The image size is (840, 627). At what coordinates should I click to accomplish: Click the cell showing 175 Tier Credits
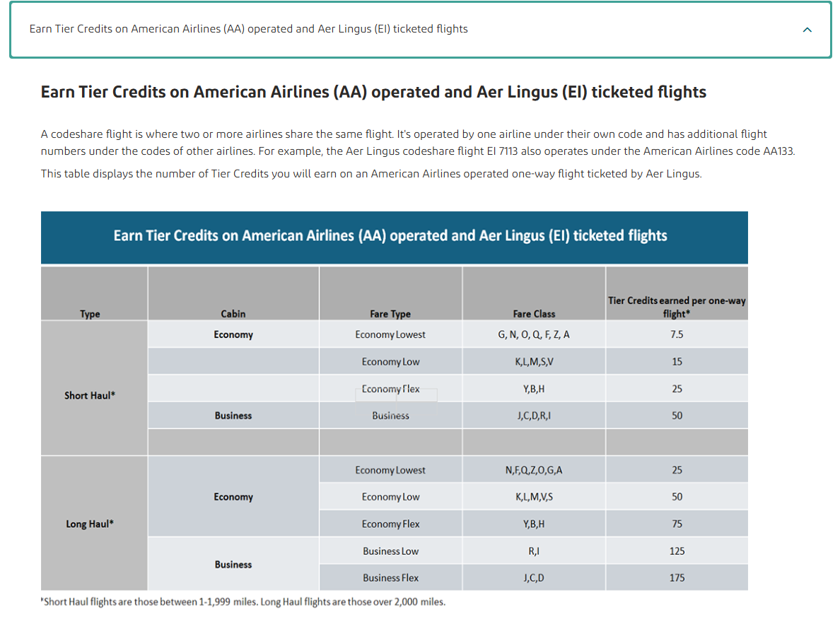[677, 577]
